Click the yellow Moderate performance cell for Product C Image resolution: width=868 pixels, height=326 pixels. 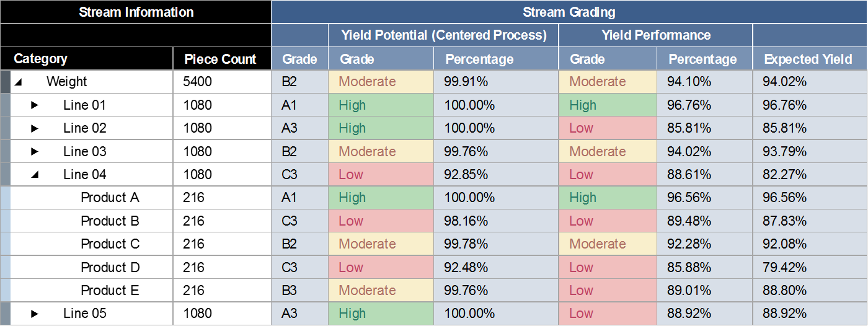click(x=608, y=244)
